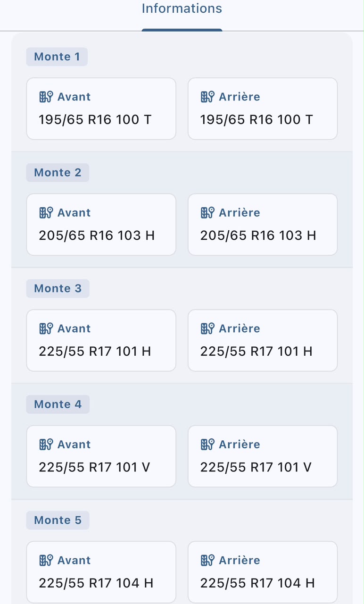
Task: Select the Avant 225/55 R17 101 H card
Action: click(x=101, y=340)
